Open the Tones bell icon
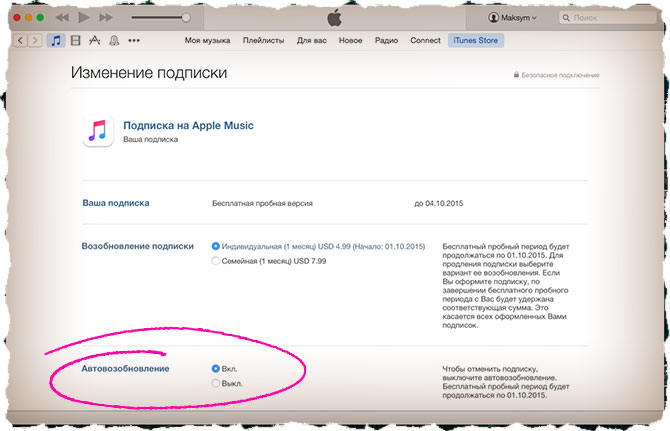Image resolution: width=670 pixels, height=431 pixels. (x=114, y=41)
